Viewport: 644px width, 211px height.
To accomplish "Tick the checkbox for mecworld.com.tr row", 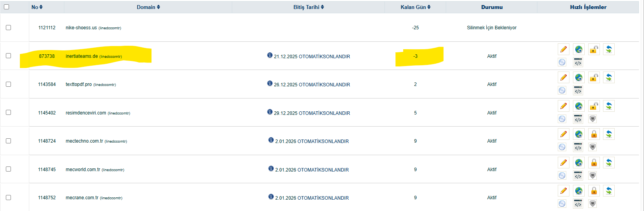I will click(8, 169).
